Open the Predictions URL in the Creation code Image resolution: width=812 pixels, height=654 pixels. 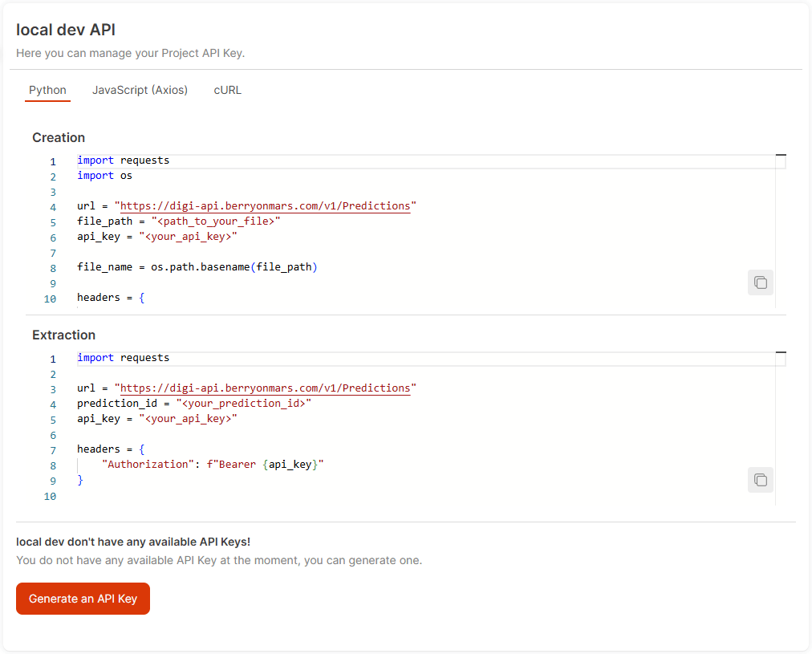[x=265, y=206]
